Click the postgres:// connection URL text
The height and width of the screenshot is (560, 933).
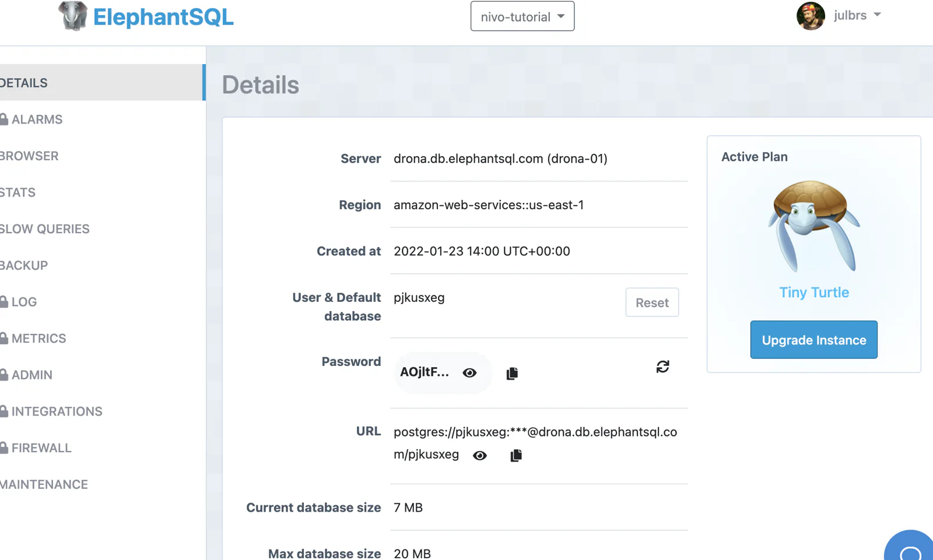click(535, 443)
